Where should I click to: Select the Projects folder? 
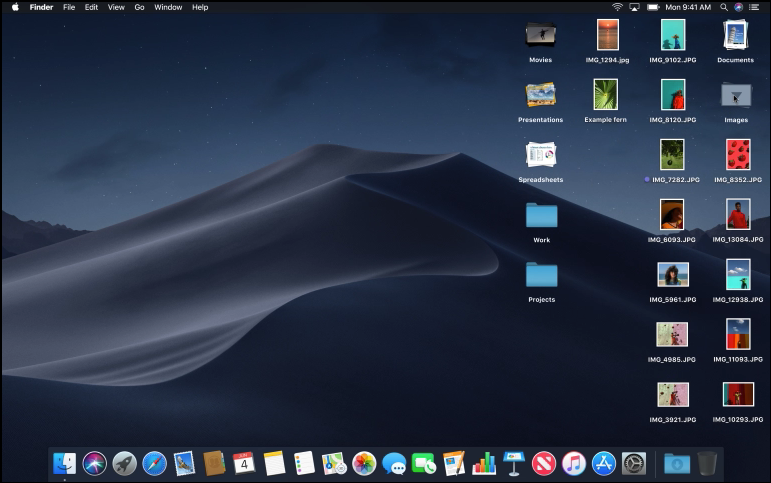(x=541, y=274)
